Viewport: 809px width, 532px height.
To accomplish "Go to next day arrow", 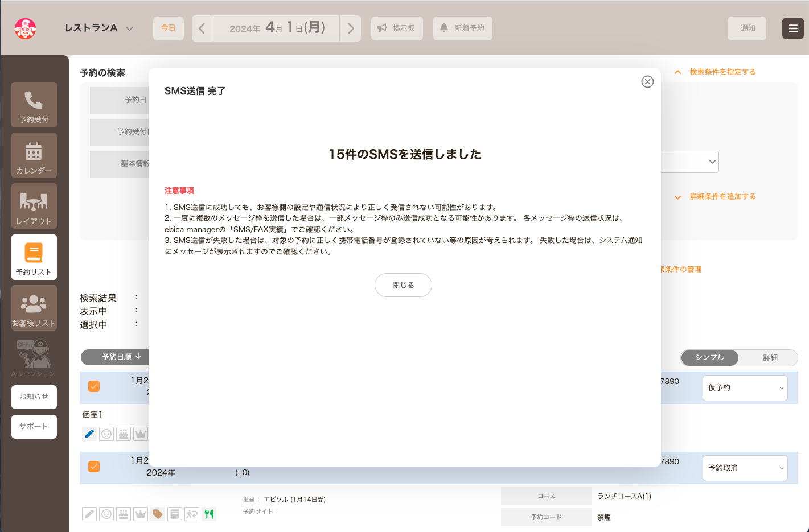I will (x=351, y=28).
